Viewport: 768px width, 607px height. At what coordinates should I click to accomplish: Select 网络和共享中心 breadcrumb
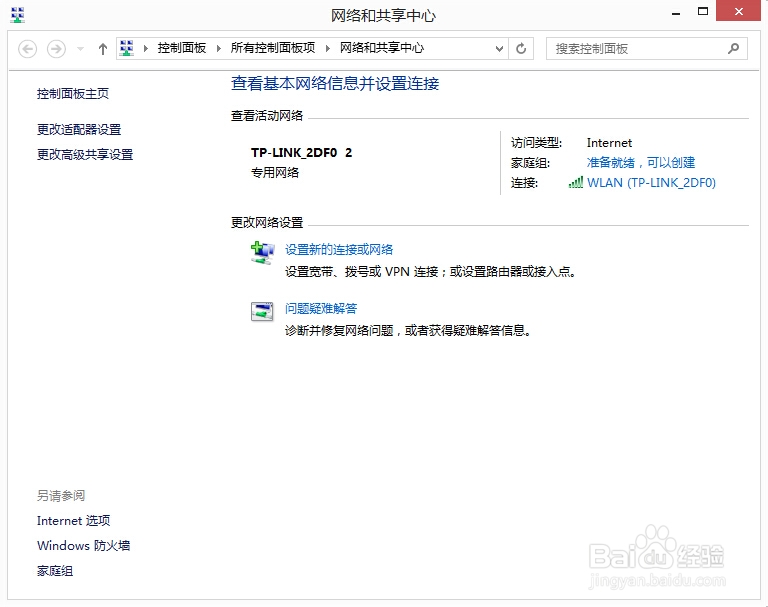point(382,48)
